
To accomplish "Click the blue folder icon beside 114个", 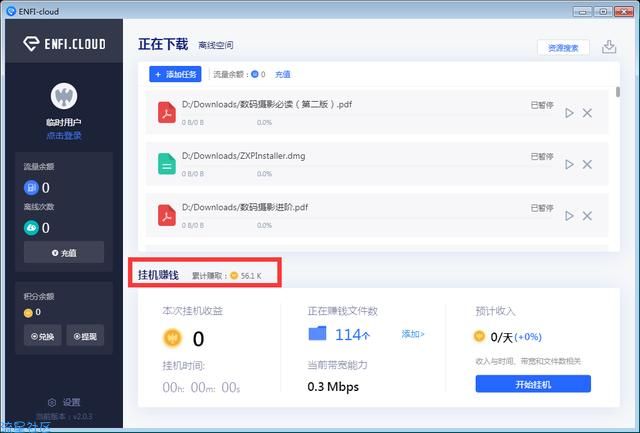I will [x=318, y=333].
